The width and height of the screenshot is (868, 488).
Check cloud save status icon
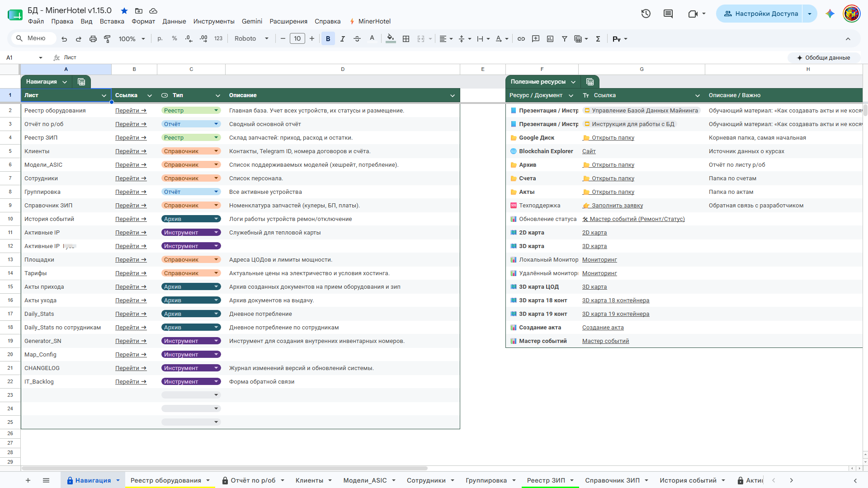(153, 10)
